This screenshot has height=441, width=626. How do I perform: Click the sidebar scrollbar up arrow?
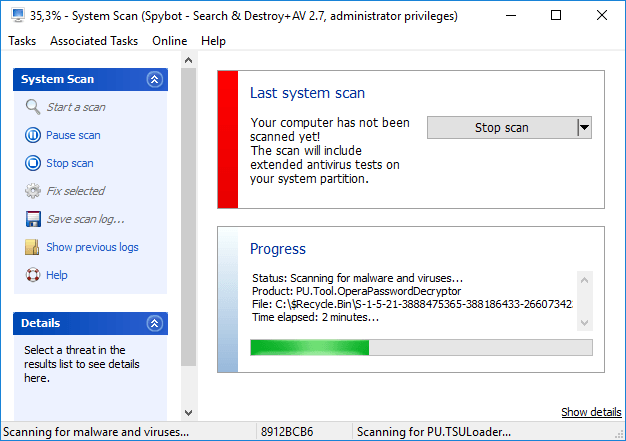click(x=188, y=60)
